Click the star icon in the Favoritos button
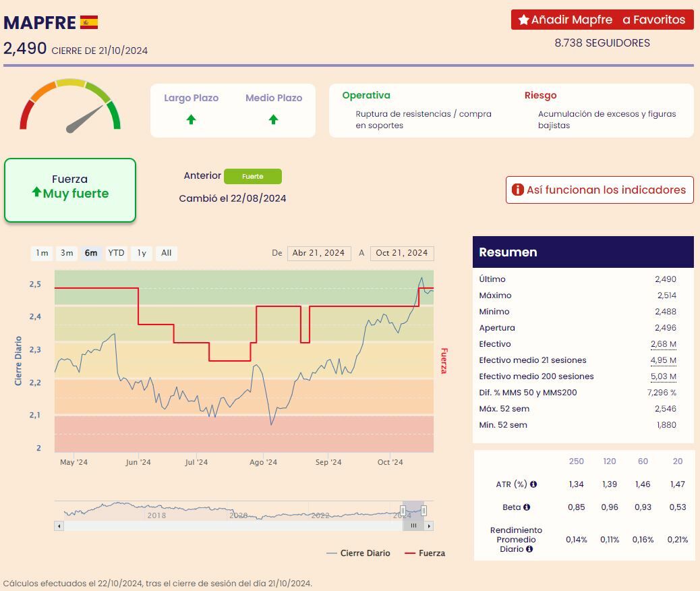Image resolution: width=700 pixels, height=591 pixels. tap(523, 20)
